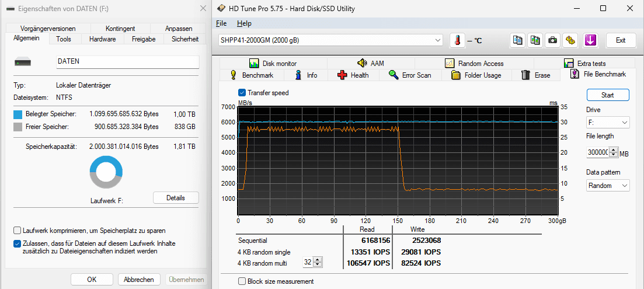This screenshot has width=644, height=289.
Task: Enable Laufwerk komprimieren checkbox
Action: click(x=17, y=231)
